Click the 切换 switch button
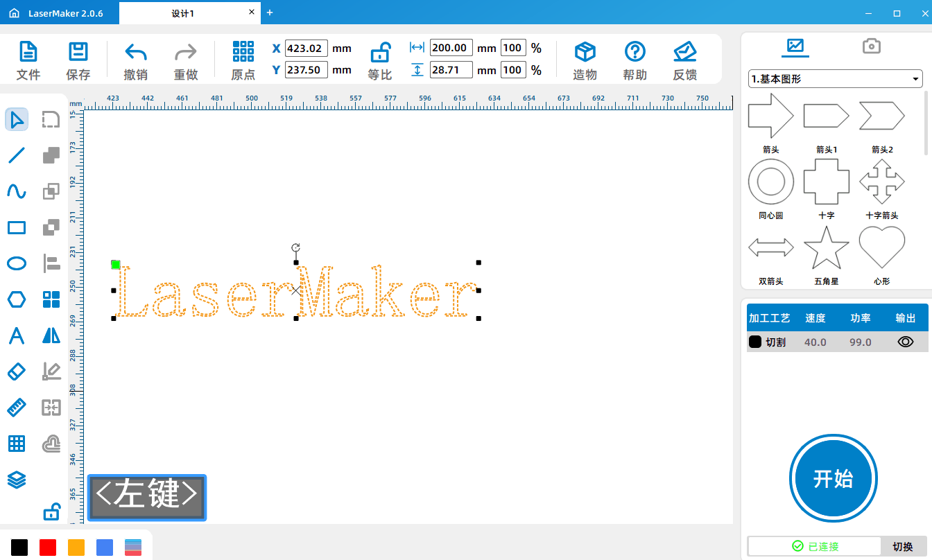The height and width of the screenshot is (560, 932). click(903, 546)
